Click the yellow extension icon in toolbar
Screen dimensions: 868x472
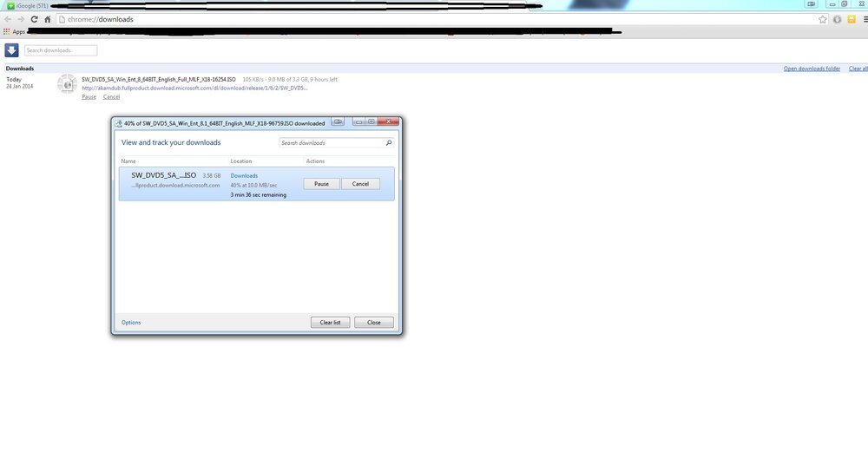(x=852, y=19)
